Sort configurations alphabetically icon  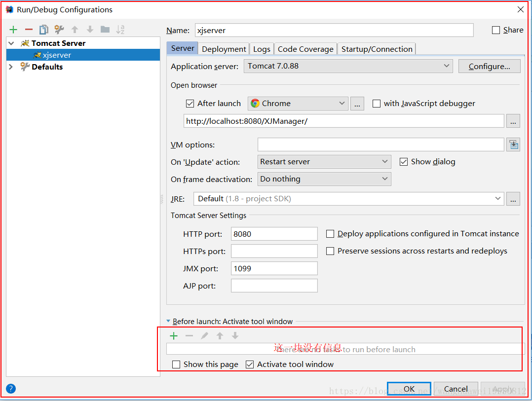tap(120, 30)
